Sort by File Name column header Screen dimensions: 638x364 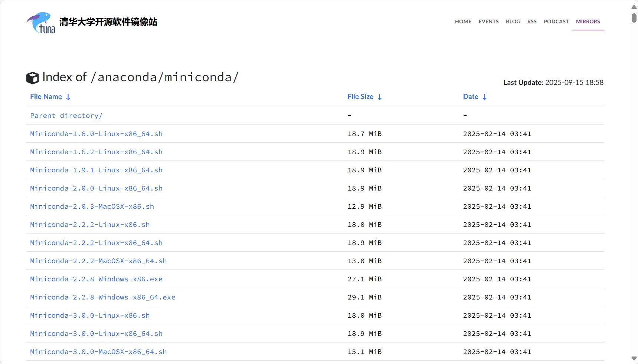[46, 97]
